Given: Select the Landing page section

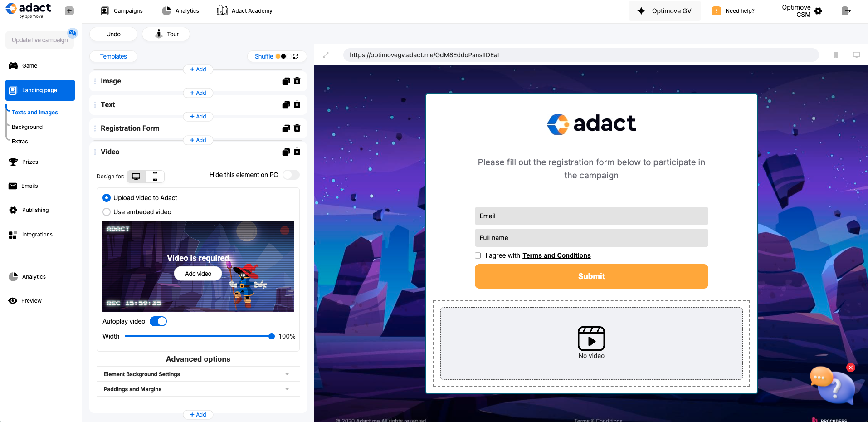Looking at the screenshot, I should pyautogui.click(x=40, y=90).
